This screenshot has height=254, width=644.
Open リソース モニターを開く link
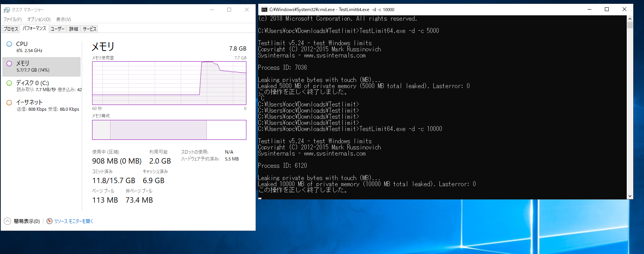74,221
